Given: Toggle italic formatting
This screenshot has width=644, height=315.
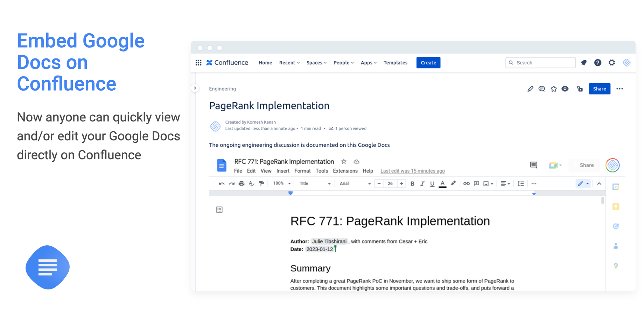Looking at the screenshot, I should coord(422,184).
